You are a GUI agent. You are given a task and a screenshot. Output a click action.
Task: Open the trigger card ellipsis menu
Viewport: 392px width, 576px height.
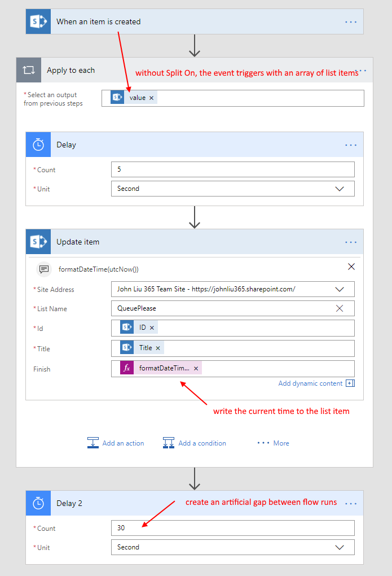[x=351, y=22]
